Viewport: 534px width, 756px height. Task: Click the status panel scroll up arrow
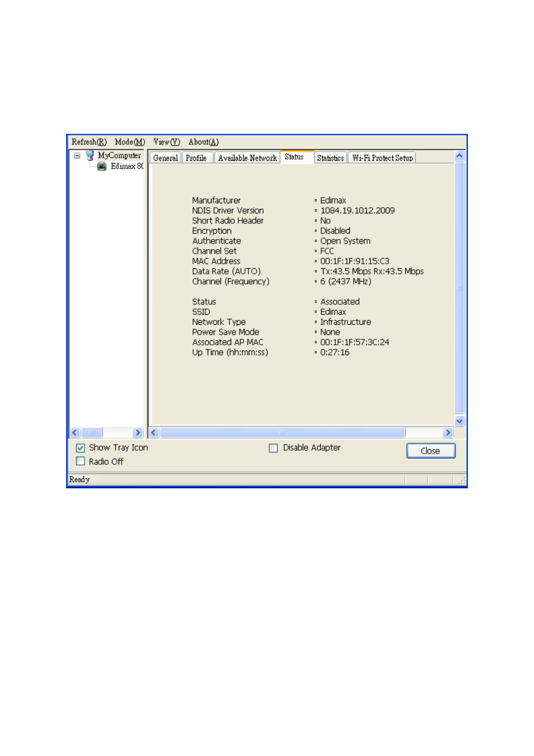pyautogui.click(x=460, y=156)
